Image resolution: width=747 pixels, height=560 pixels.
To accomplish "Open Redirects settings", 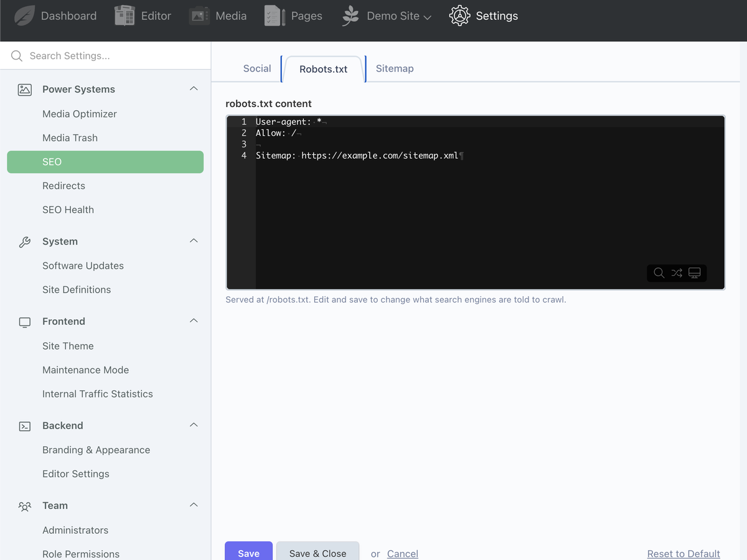I will tap(63, 186).
